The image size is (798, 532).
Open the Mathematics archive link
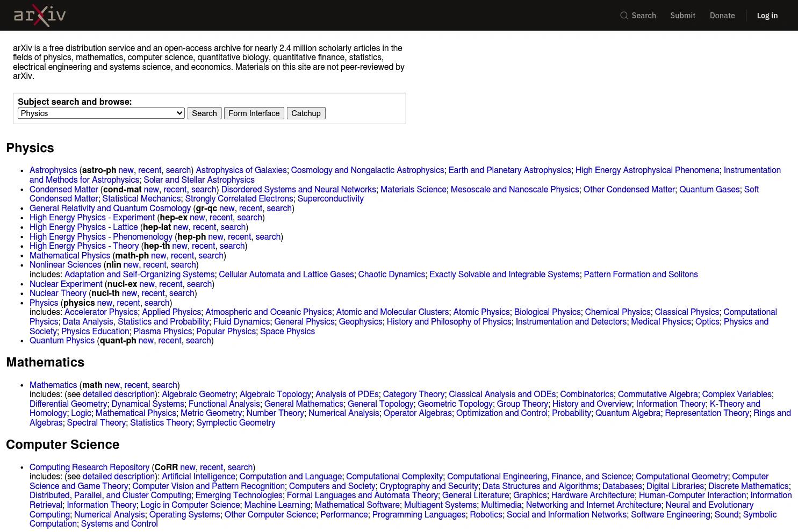click(x=53, y=385)
